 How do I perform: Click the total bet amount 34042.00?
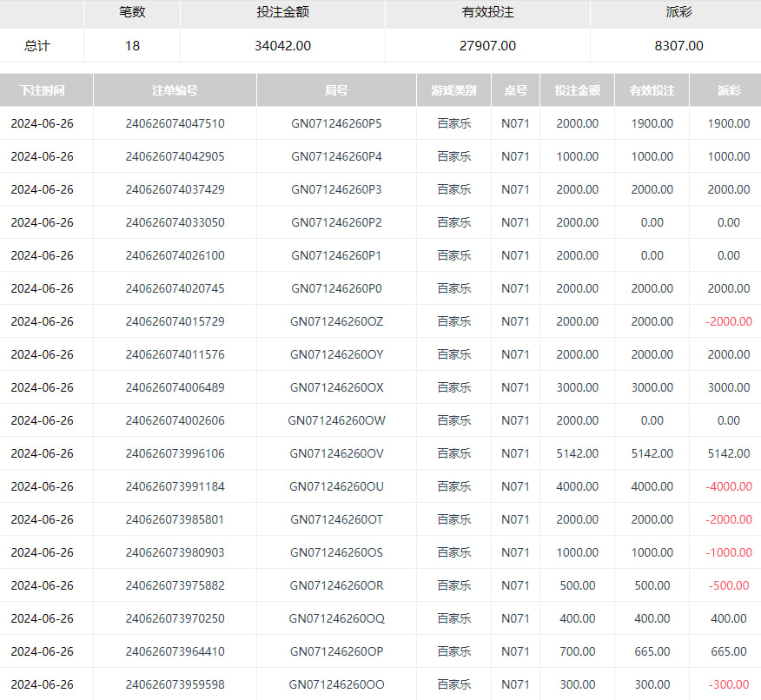click(282, 46)
